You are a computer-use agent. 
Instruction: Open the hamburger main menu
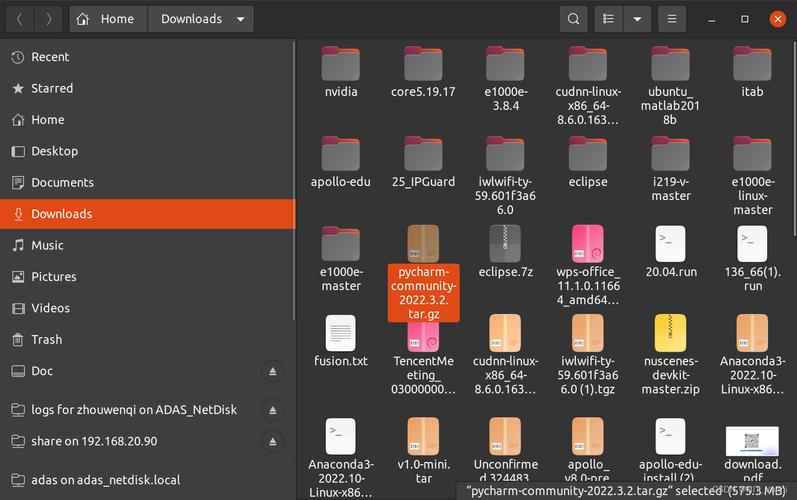click(x=671, y=19)
